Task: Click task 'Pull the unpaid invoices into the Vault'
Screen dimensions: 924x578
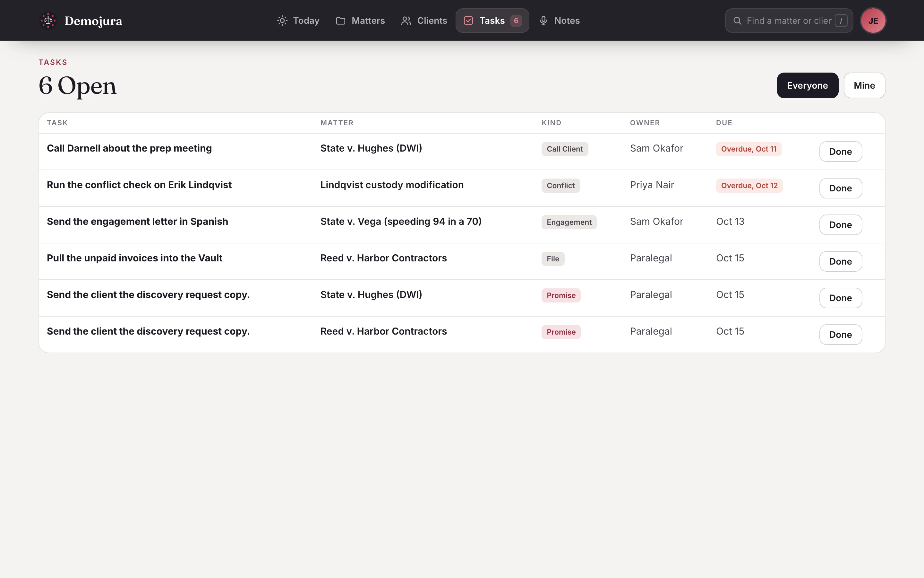Action: click(x=134, y=258)
